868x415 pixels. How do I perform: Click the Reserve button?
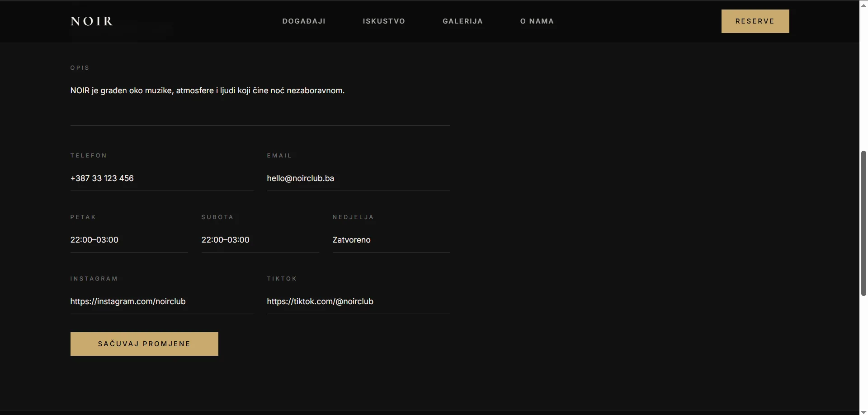point(755,21)
